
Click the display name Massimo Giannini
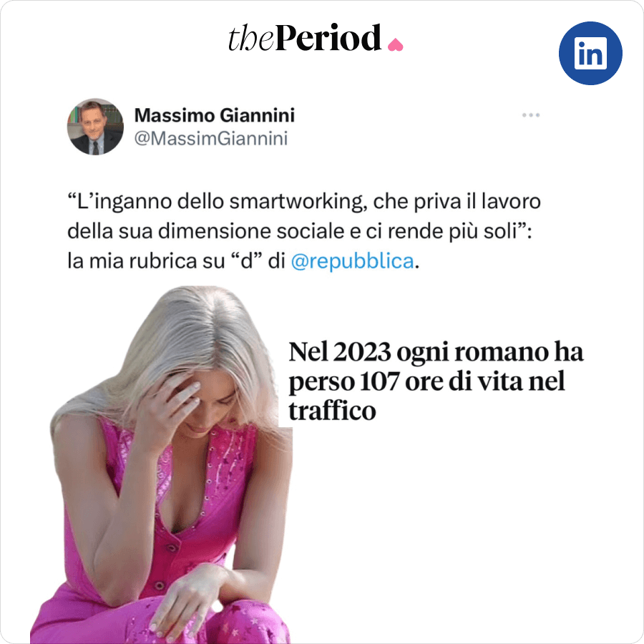click(x=215, y=115)
